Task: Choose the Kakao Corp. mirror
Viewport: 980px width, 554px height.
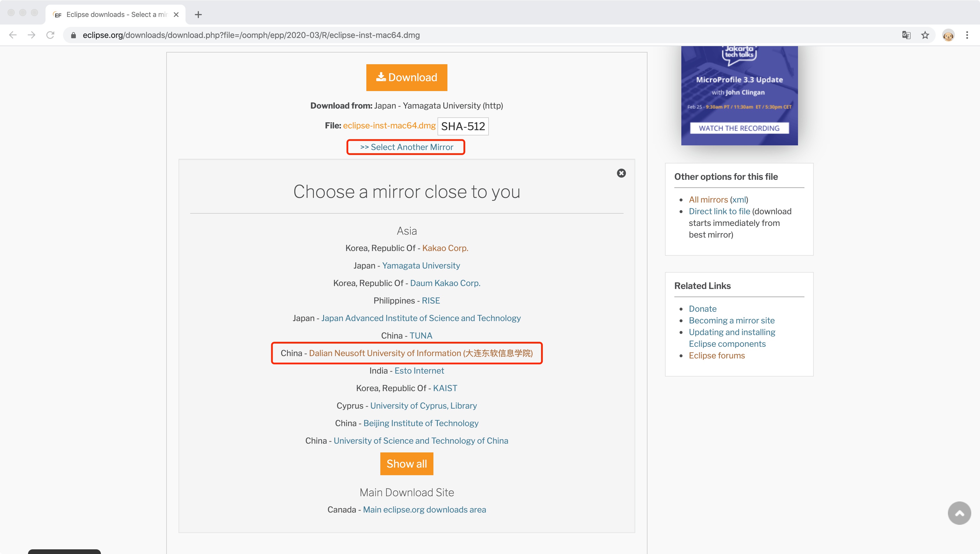Action: click(445, 248)
